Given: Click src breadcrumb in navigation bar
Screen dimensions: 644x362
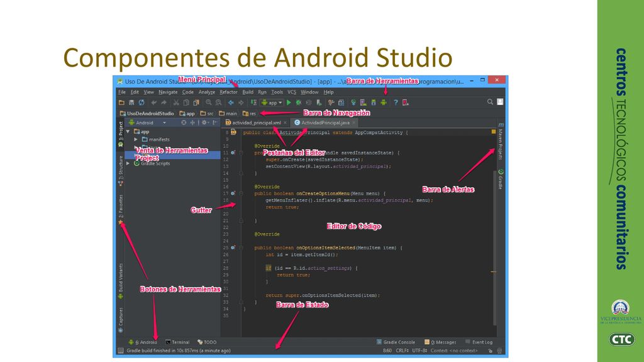Looking at the screenshot, I should pos(207,113).
